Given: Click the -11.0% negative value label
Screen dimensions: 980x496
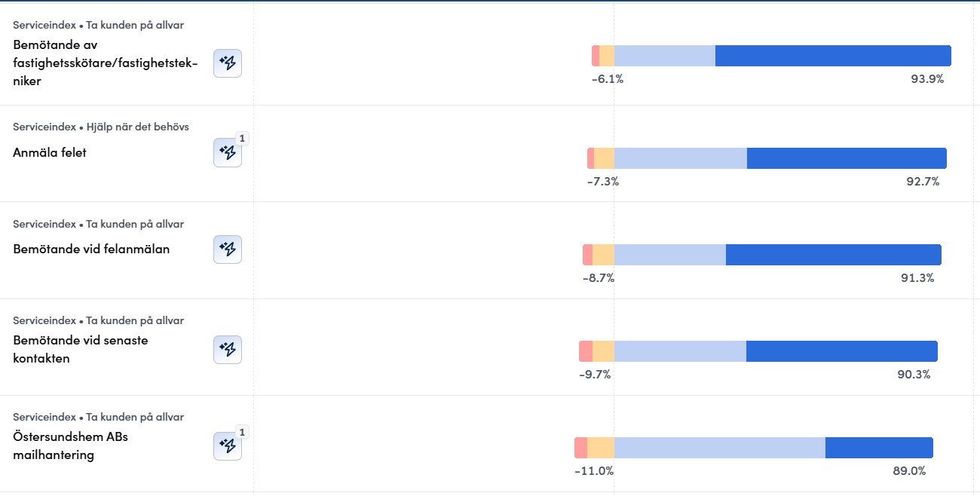Looking at the screenshot, I should click(x=594, y=471).
